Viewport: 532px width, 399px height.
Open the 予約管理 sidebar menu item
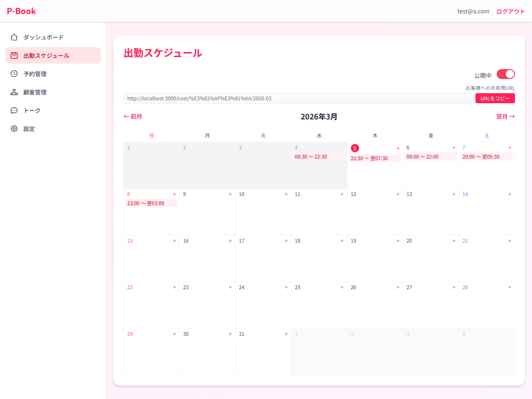click(x=36, y=74)
